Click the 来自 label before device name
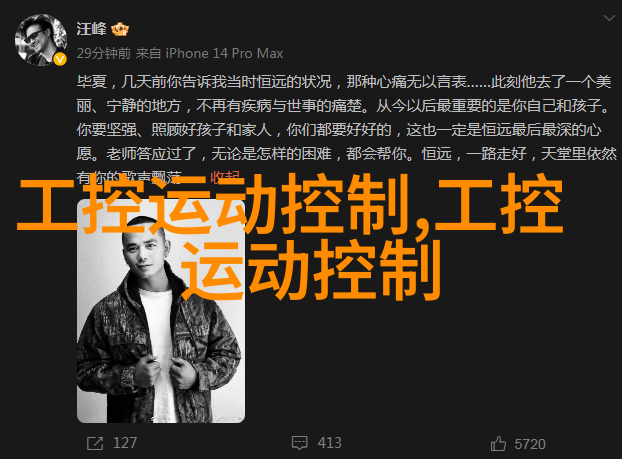The width and height of the screenshot is (622, 459). coord(148,53)
